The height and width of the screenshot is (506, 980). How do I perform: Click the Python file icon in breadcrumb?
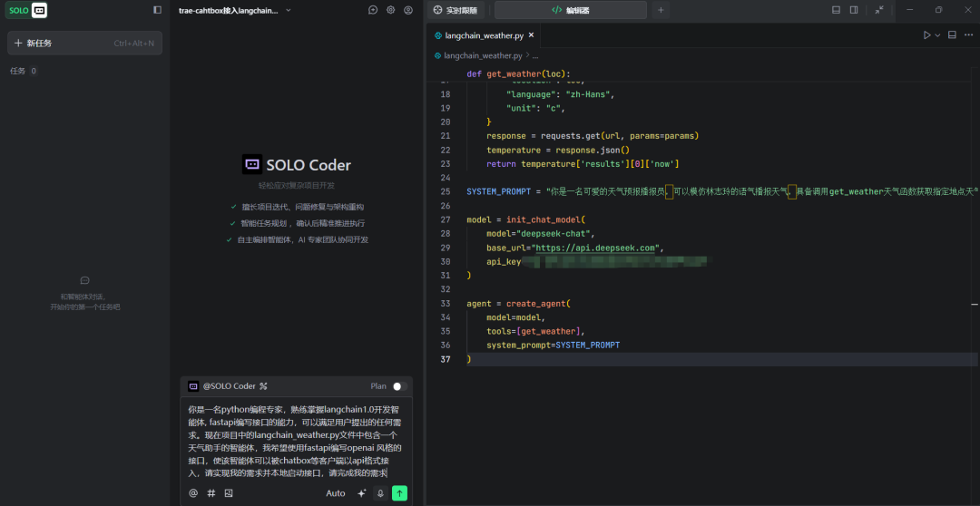[x=438, y=55]
